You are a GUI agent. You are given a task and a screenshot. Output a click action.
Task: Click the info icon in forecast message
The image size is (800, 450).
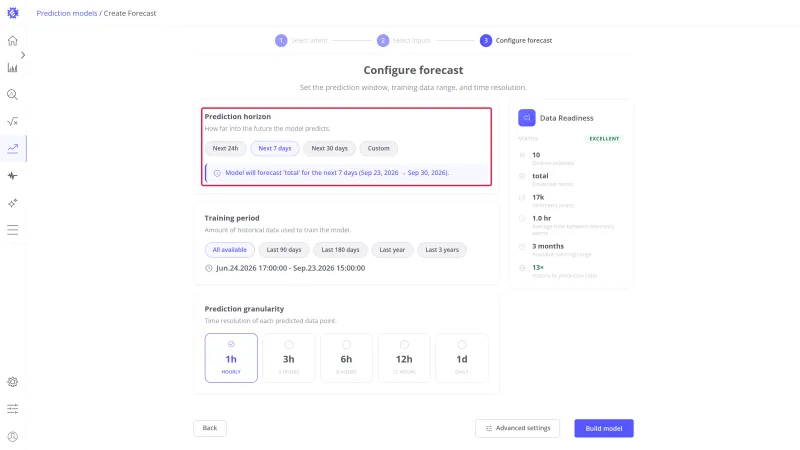click(217, 173)
